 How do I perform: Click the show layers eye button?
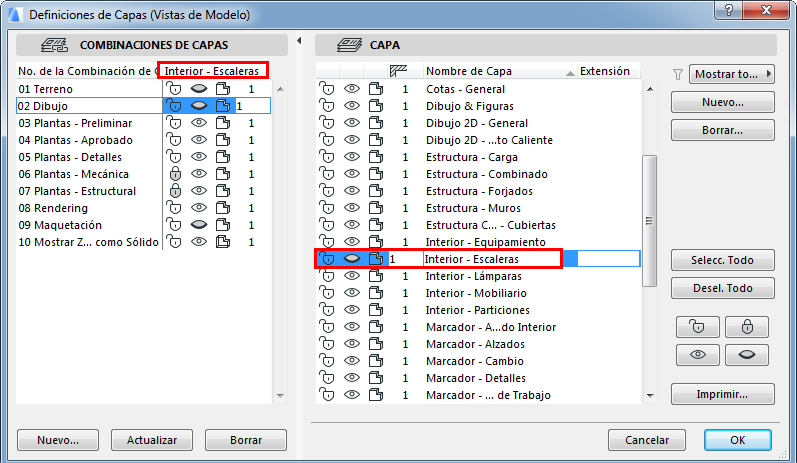[x=697, y=355]
